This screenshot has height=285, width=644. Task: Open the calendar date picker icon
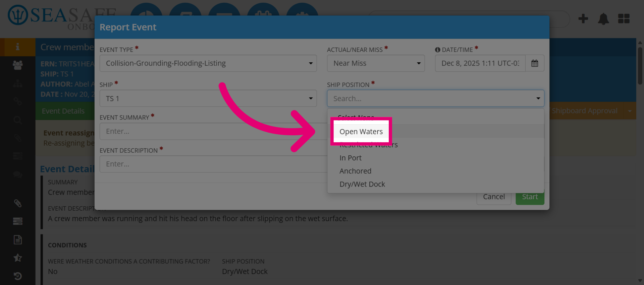tap(535, 63)
